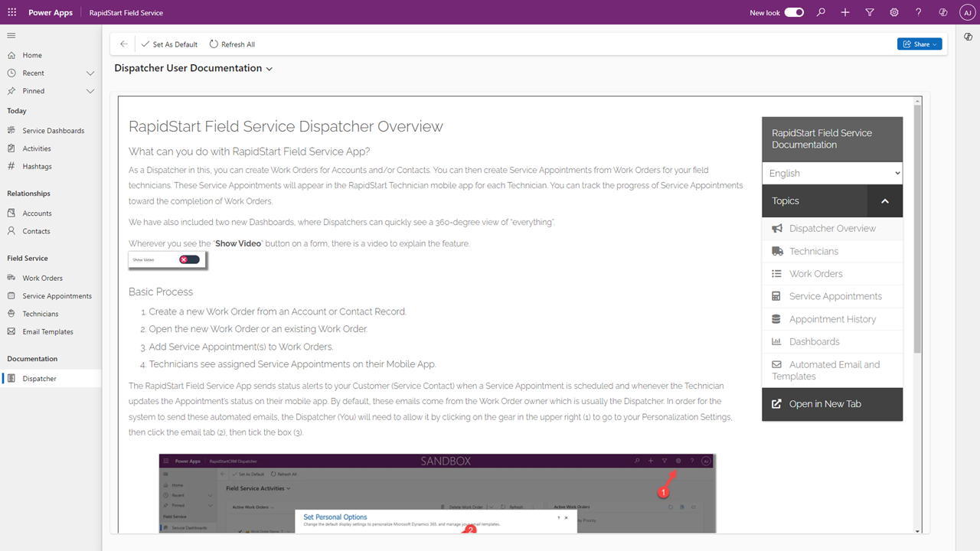Click the chart icon beside Dashboards topic

[x=776, y=342]
